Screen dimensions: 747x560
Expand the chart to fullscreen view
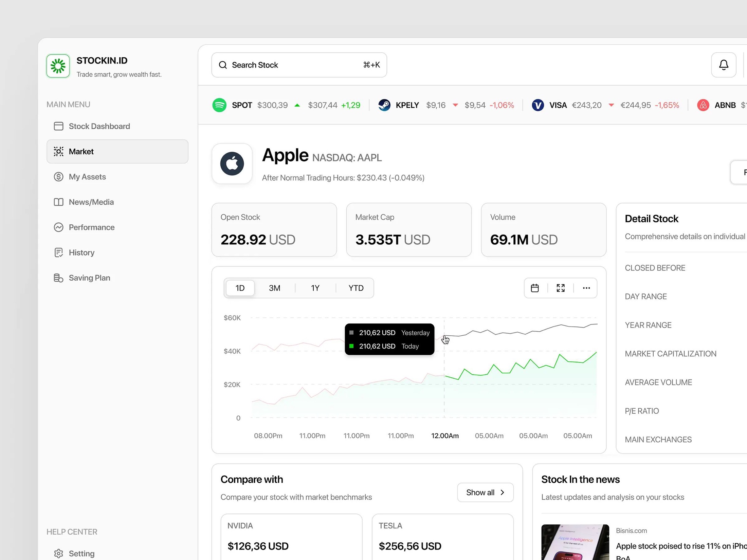pos(561,288)
